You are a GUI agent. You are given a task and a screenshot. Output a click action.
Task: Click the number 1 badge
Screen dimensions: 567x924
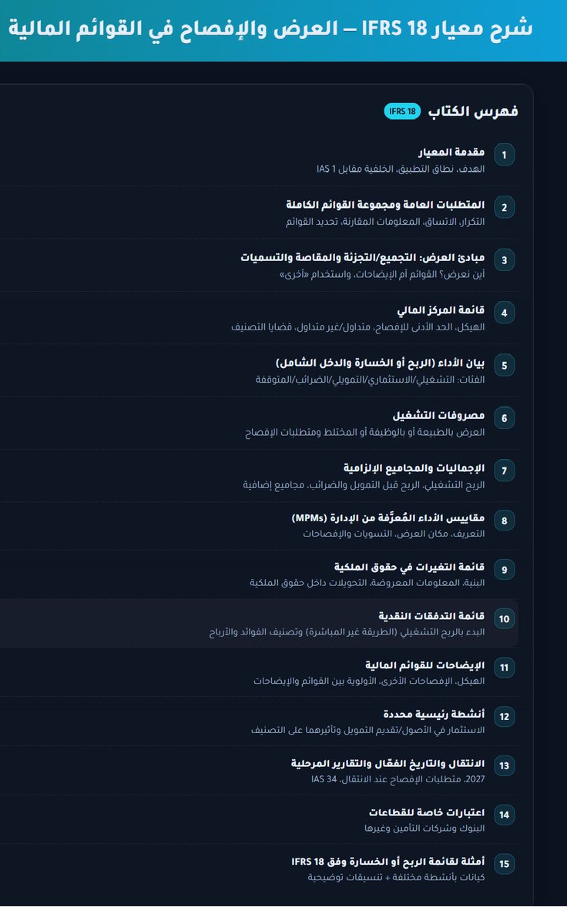coord(505,155)
